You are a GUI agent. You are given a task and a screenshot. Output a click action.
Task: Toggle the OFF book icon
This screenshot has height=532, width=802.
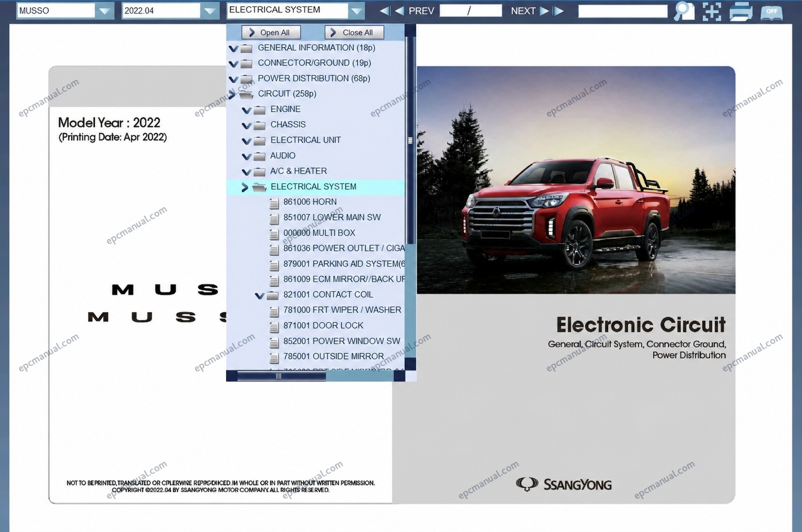coord(772,11)
